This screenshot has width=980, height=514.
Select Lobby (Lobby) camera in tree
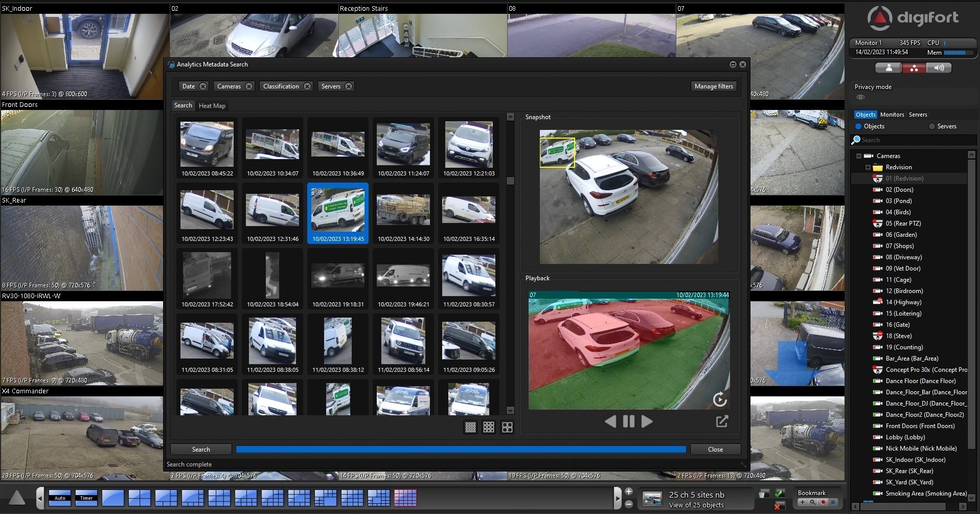coord(905,437)
